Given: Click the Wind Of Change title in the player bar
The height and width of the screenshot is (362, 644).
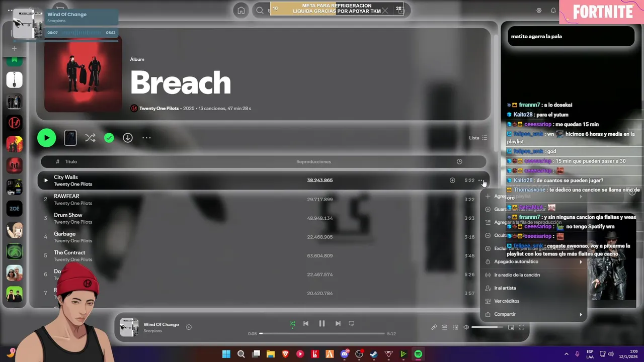Looking at the screenshot, I should click(161, 325).
